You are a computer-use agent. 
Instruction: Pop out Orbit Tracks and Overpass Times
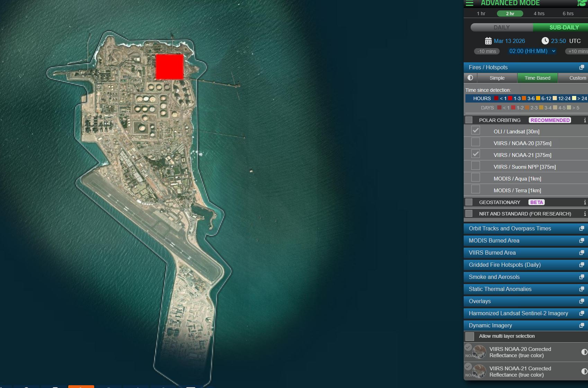(582, 228)
